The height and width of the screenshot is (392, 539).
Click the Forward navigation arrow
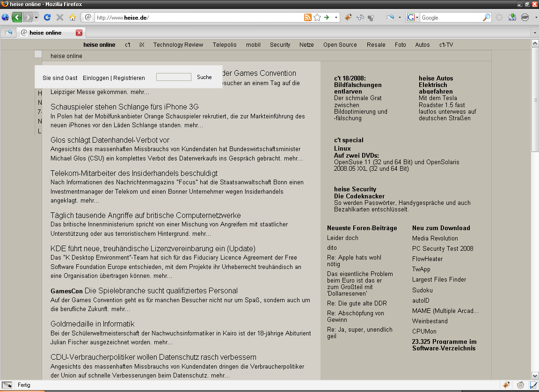(x=28, y=17)
